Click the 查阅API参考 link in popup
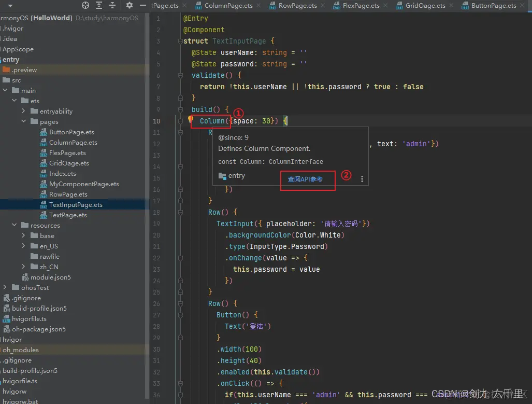The image size is (532, 404). coord(305,179)
